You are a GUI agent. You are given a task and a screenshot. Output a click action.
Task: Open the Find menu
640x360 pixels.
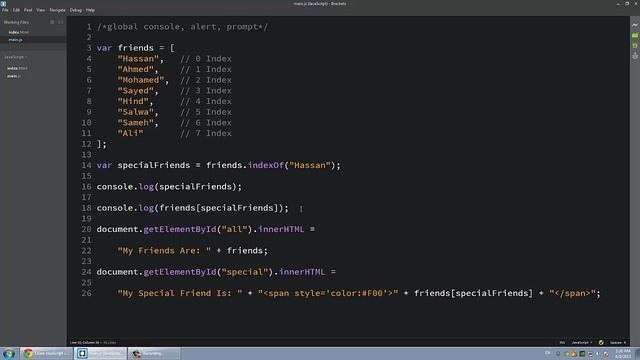(28, 10)
